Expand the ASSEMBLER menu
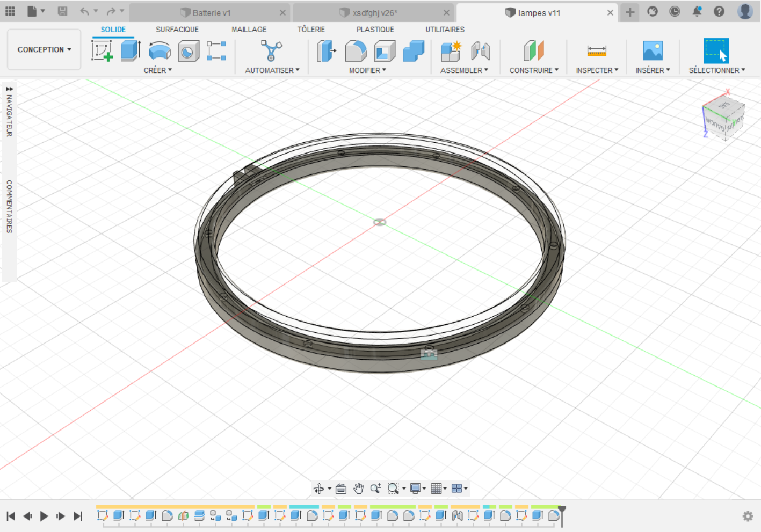 click(x=464, y=70)
